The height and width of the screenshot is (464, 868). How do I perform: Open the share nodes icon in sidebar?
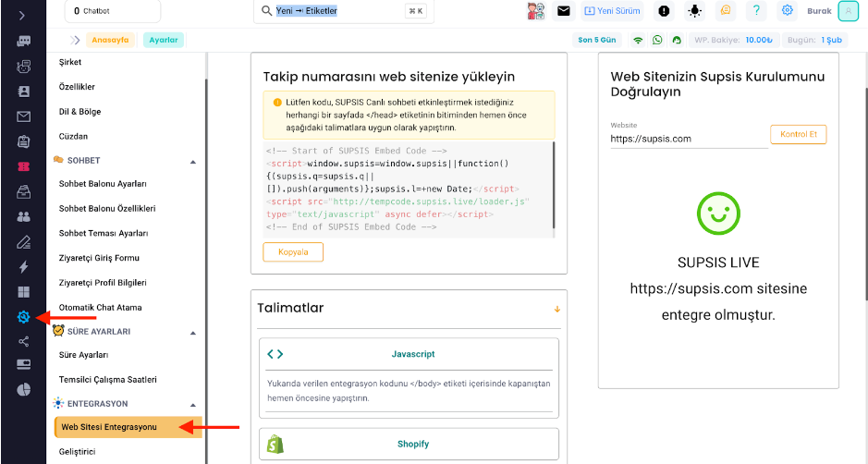24,341
